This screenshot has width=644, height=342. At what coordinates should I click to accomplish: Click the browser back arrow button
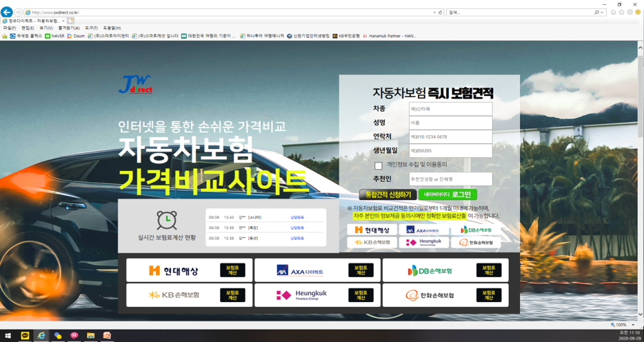tap(7, 12)
